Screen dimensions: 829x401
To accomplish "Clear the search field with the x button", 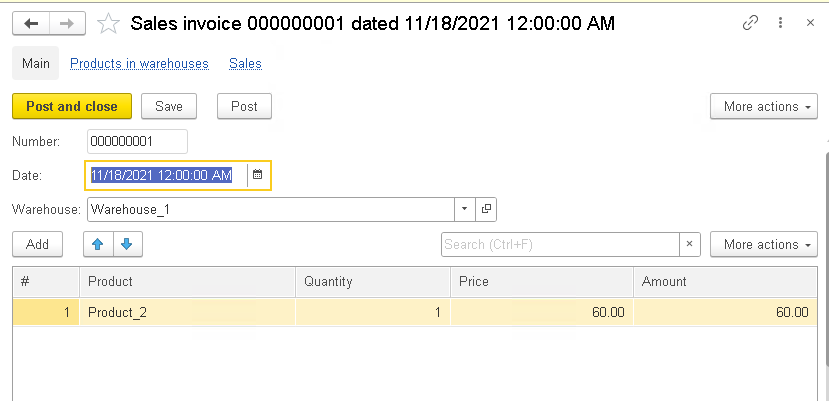I will pyautogui.click(x=689, y=244).
